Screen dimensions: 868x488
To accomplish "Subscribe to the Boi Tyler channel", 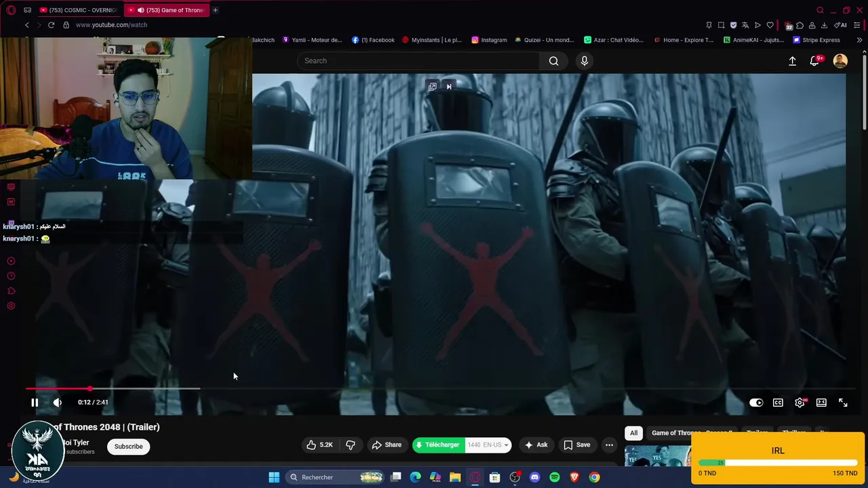I will [128, 446].
